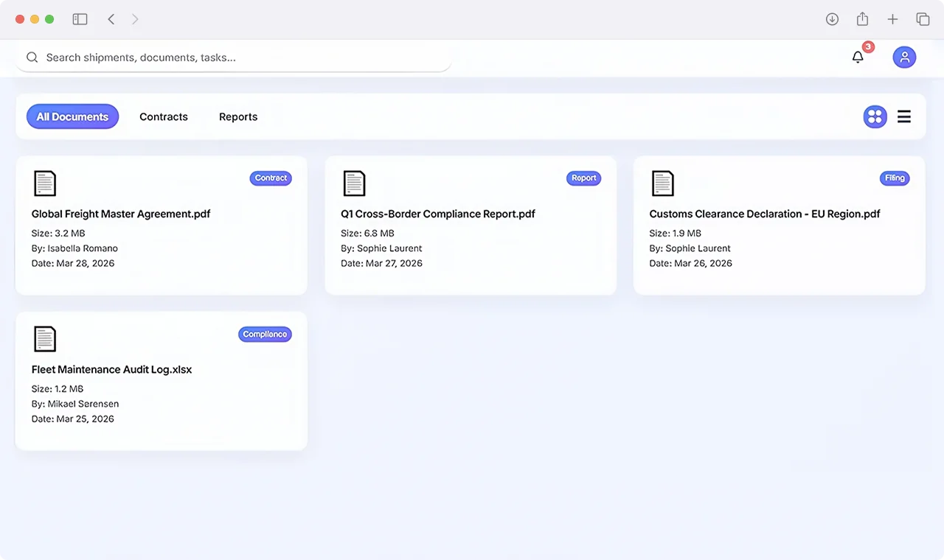Click By: Isabella Romano text
This screenshot has width=944, height=560.
click(x=74, y=248)
